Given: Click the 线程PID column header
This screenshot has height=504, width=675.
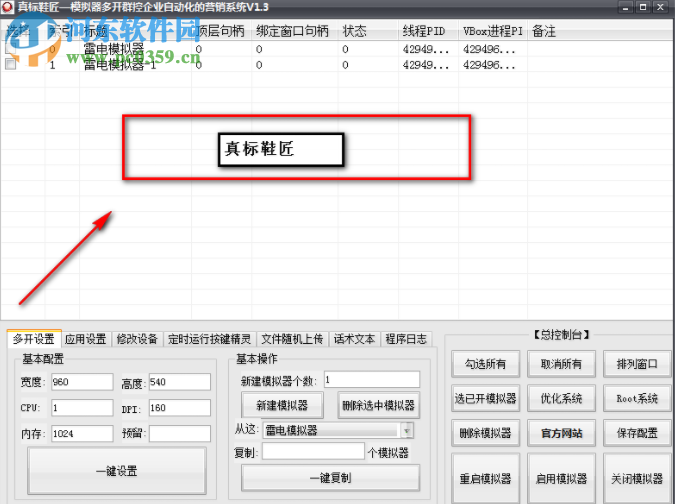Looking at the screenshot, I should [x=428, y=31].
